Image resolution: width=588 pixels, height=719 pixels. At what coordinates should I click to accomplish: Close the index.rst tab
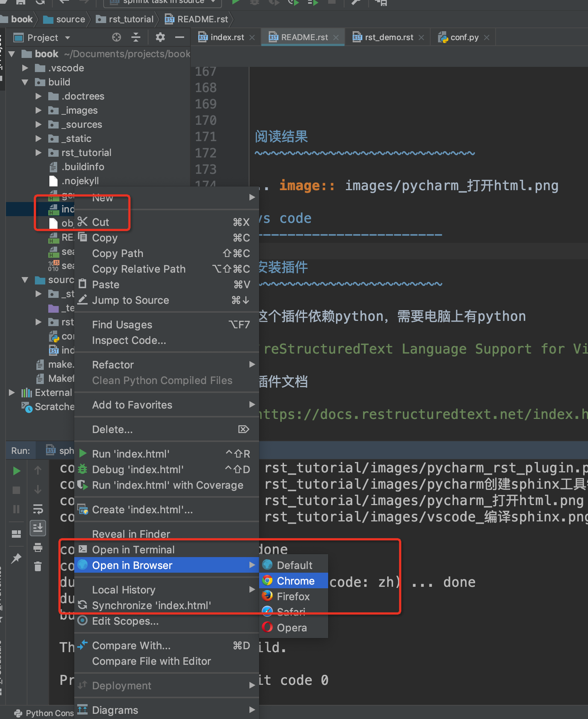pos(252,38)
